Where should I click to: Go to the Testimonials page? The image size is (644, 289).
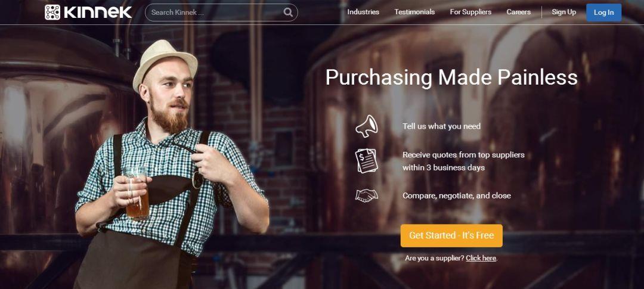pos(414,13)
